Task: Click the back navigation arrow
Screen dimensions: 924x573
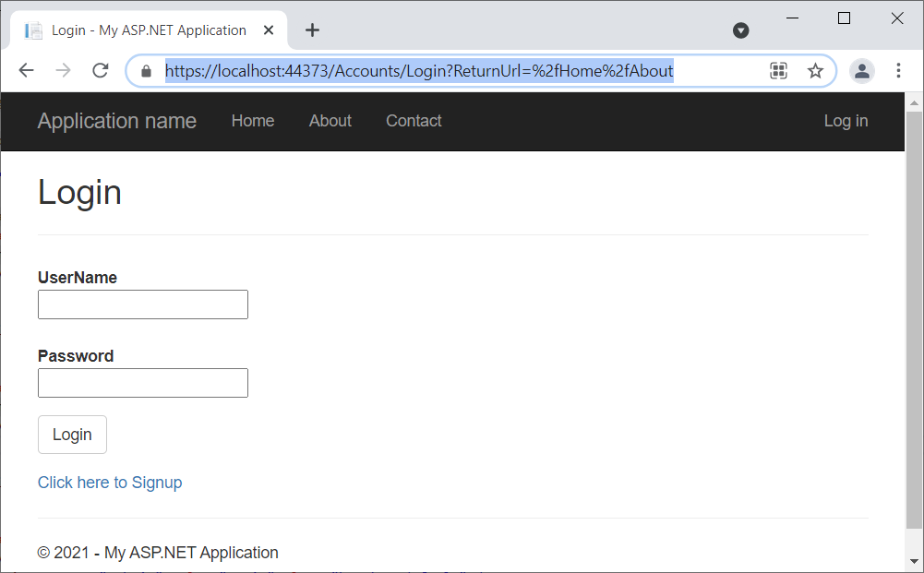Action: pos(26,70)
